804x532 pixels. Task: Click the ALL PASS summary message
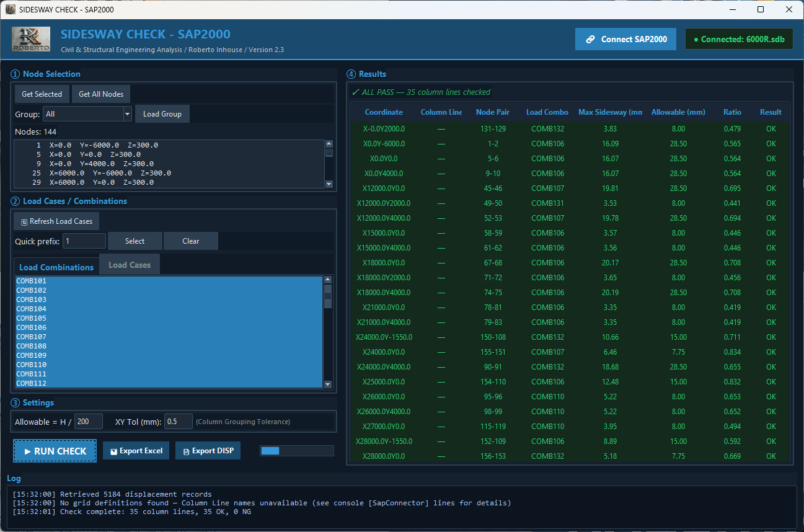(421, 92)
